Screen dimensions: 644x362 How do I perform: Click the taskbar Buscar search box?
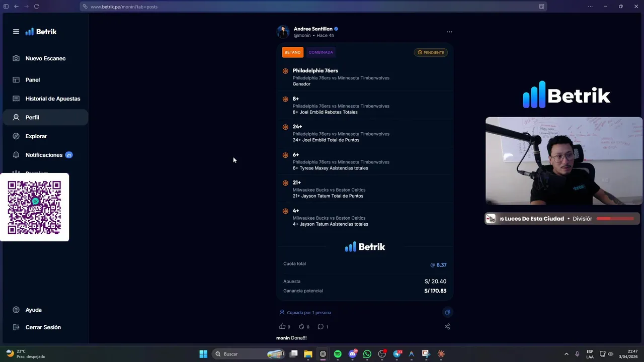[x=249, y=354]
